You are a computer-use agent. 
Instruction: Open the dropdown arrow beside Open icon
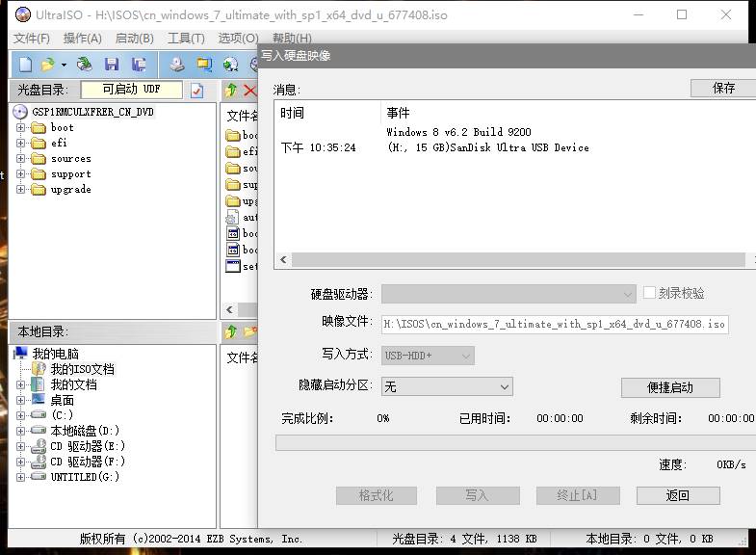64,65
